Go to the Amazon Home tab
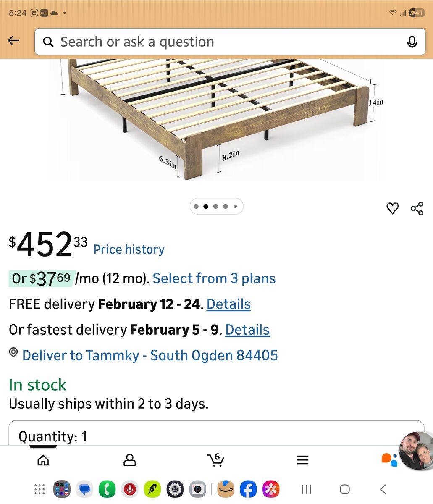This screenshot has height=504, width=433. [43, 460]
